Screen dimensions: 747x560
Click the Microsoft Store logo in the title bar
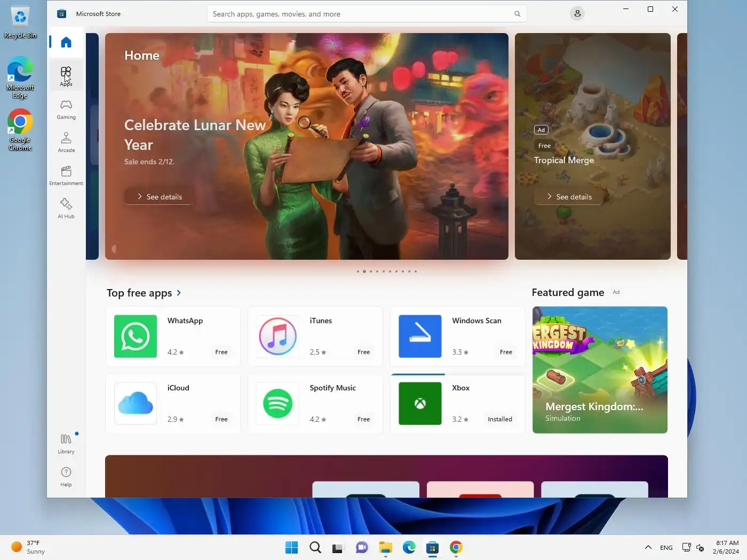[x=62, y=14]
